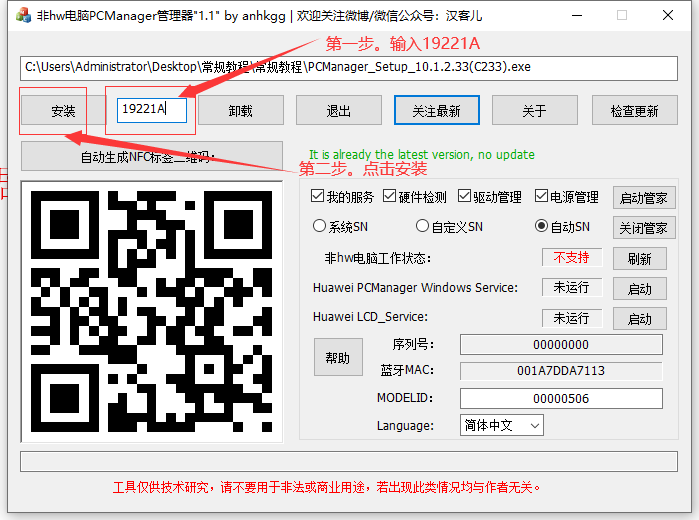The height and width of the screenshot is (520, 699).
Task: Click 未运行 status of Huawei LCD_Service
Action: 572,318
